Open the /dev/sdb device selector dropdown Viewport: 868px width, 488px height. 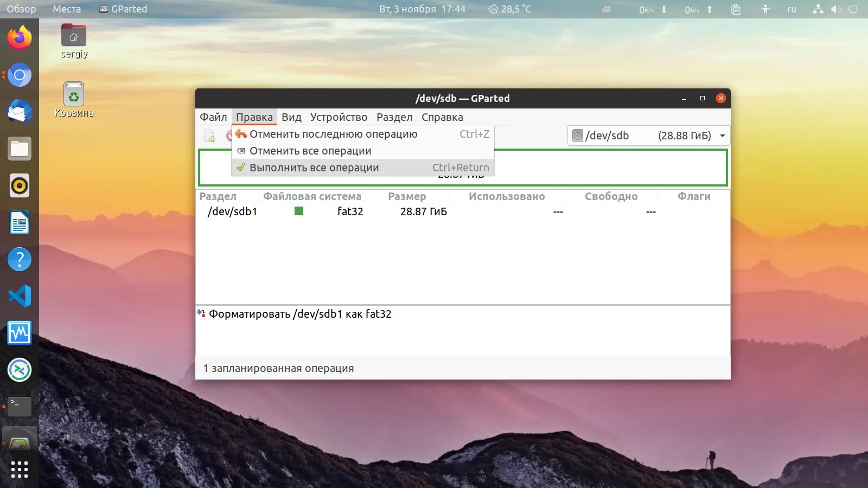649,136
